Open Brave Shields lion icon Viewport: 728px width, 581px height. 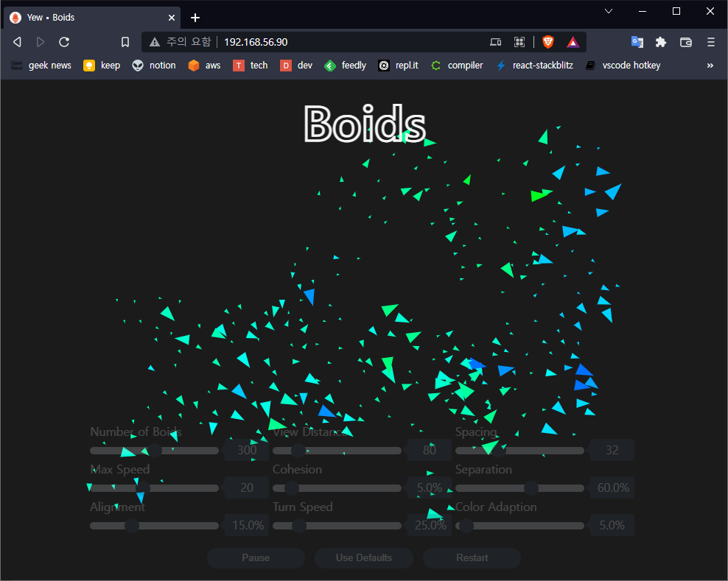tap(547, 42)
